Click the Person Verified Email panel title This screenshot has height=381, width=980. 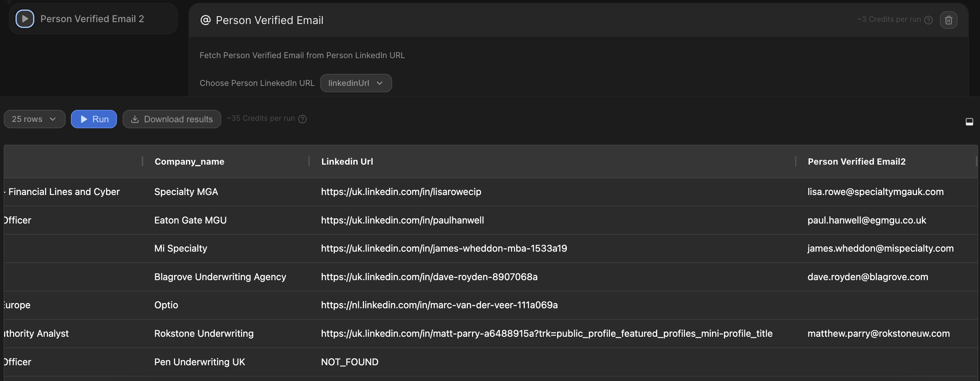coord(269,21)
